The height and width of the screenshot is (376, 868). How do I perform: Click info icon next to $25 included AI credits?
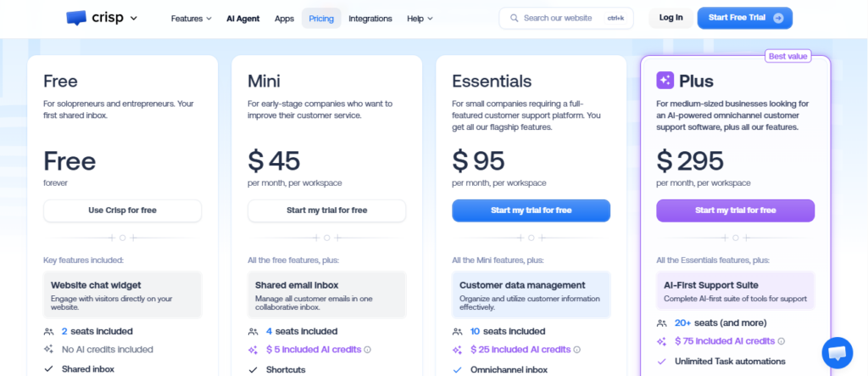pos(576,350)
